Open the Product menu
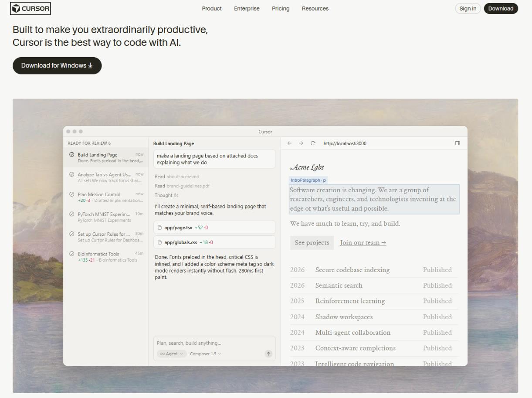The height and width of the screenshot is (398, 532). 212,9
